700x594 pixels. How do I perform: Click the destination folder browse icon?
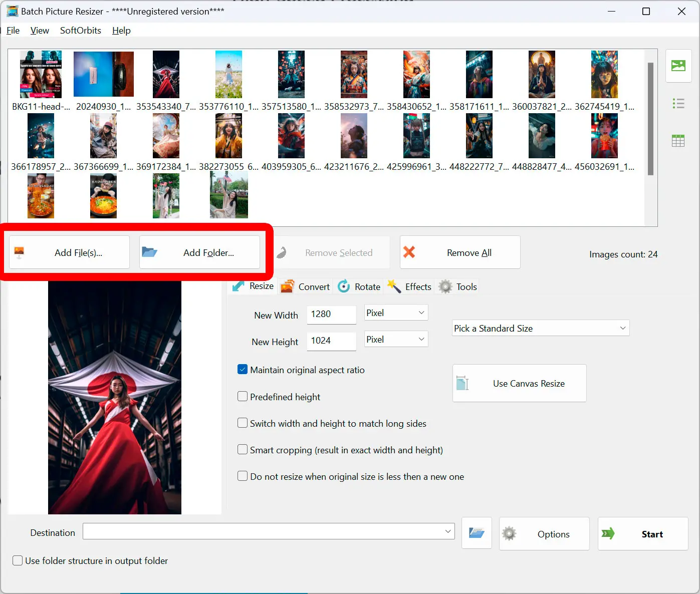tap(476, 533)
